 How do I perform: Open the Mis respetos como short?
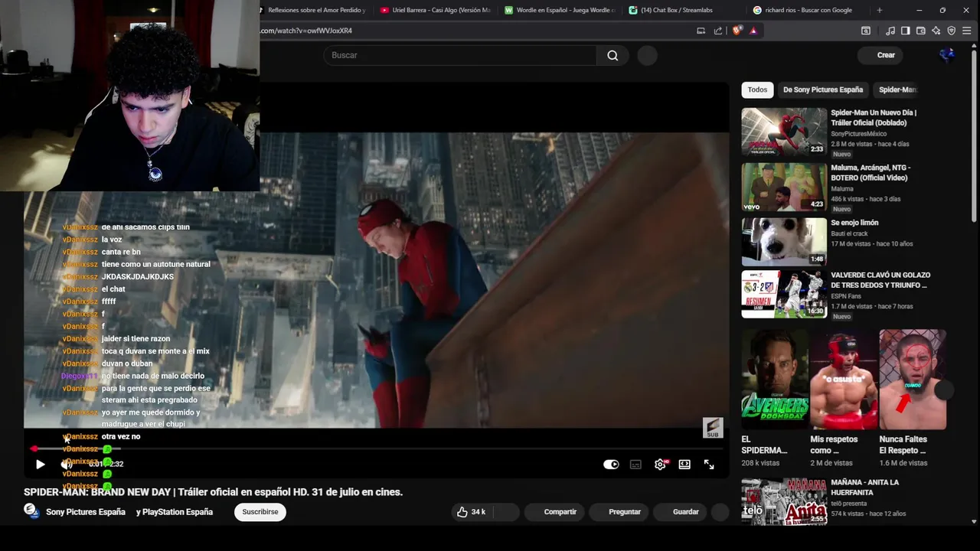844,380
